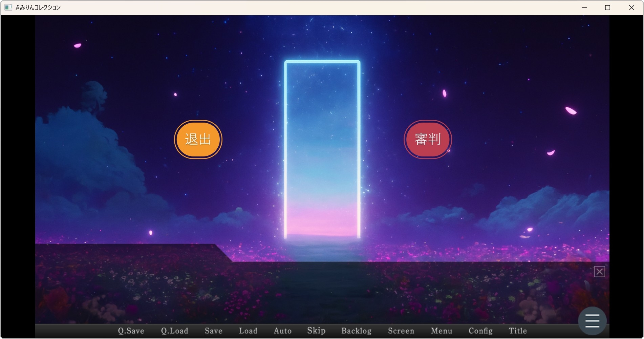Open the Backlog history
This screenshot has height=339, width=644.
[356, 331]
